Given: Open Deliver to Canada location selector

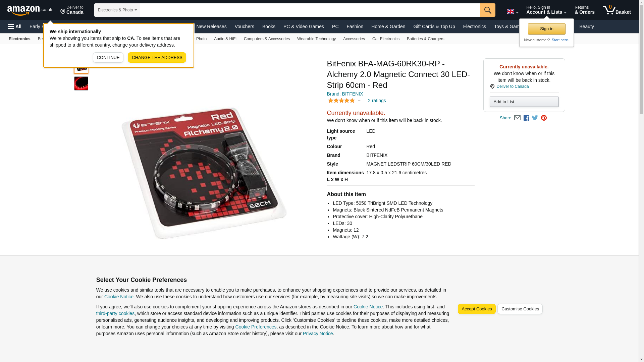Looking at the screenshot, I should click(x=72, y=10).
